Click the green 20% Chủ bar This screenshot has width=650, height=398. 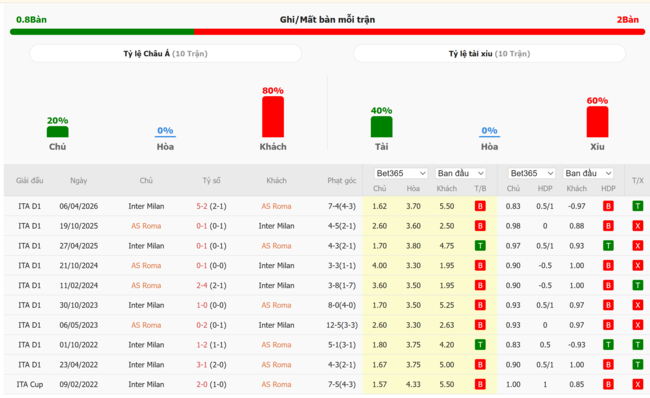pos(58,132)
